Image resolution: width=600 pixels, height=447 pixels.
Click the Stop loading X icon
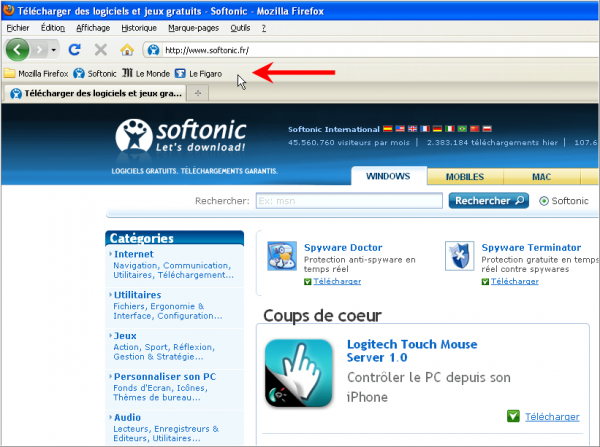(100, 49)
